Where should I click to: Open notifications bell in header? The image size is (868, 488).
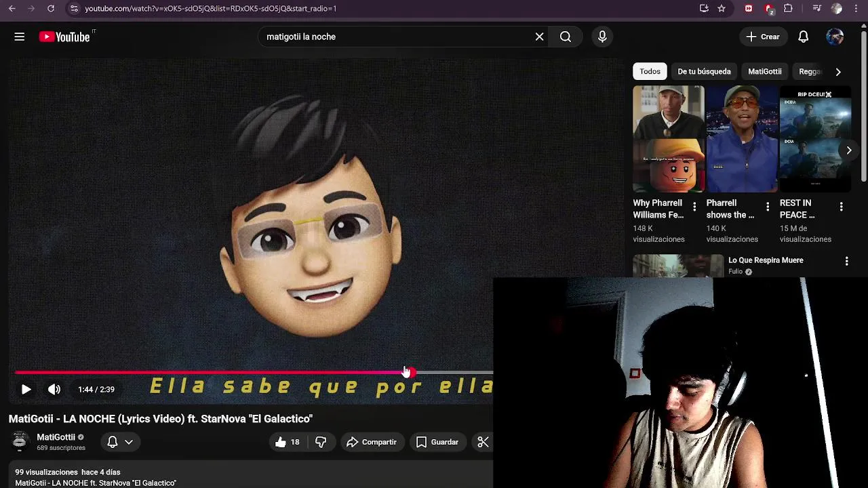(803, 37)
